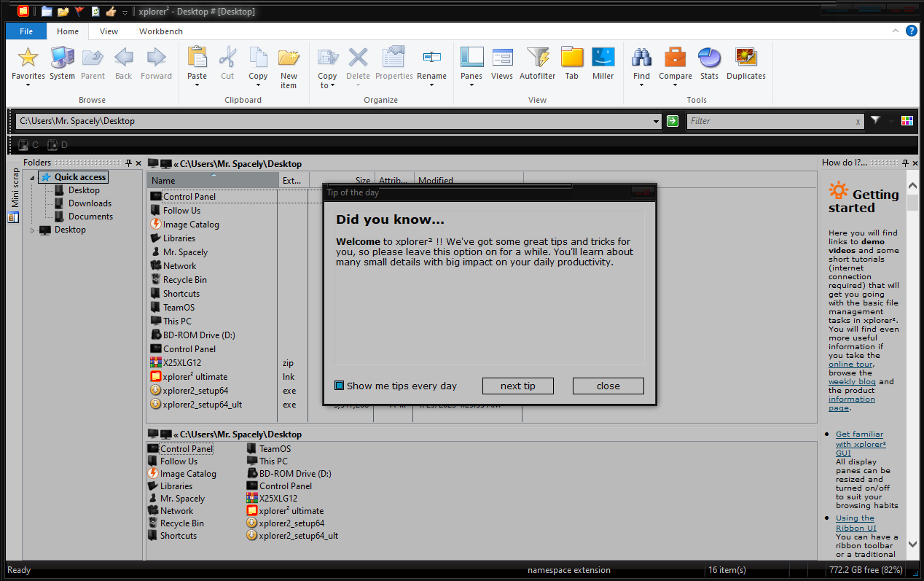This screenshot has height=581, width=924.
Task: Click the white funnel icon next to Filter box
Action: pos(876,121)
